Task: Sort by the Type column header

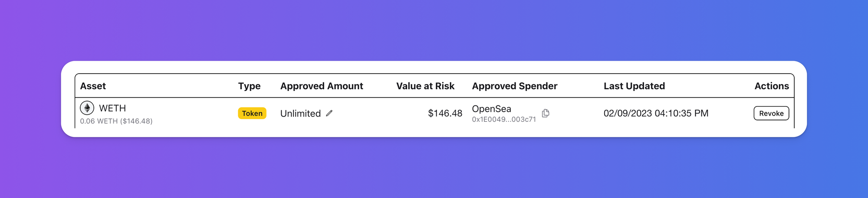Action: click(x=249, y=86)
